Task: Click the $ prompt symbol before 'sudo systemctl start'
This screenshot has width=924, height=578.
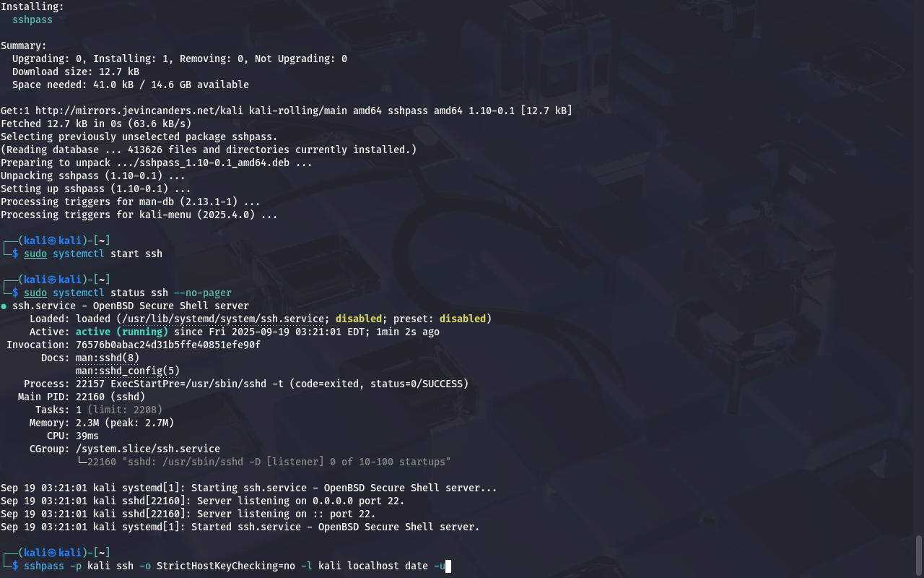Action: (15, 254)
